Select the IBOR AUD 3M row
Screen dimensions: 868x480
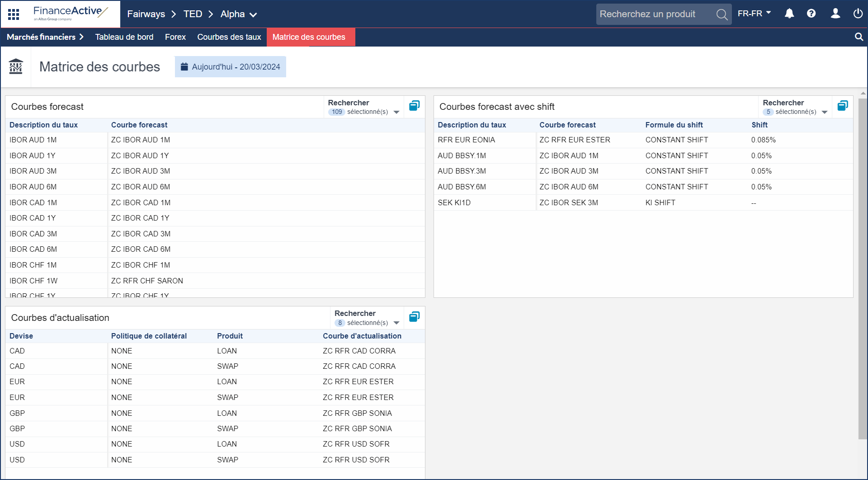coord(215,171)
